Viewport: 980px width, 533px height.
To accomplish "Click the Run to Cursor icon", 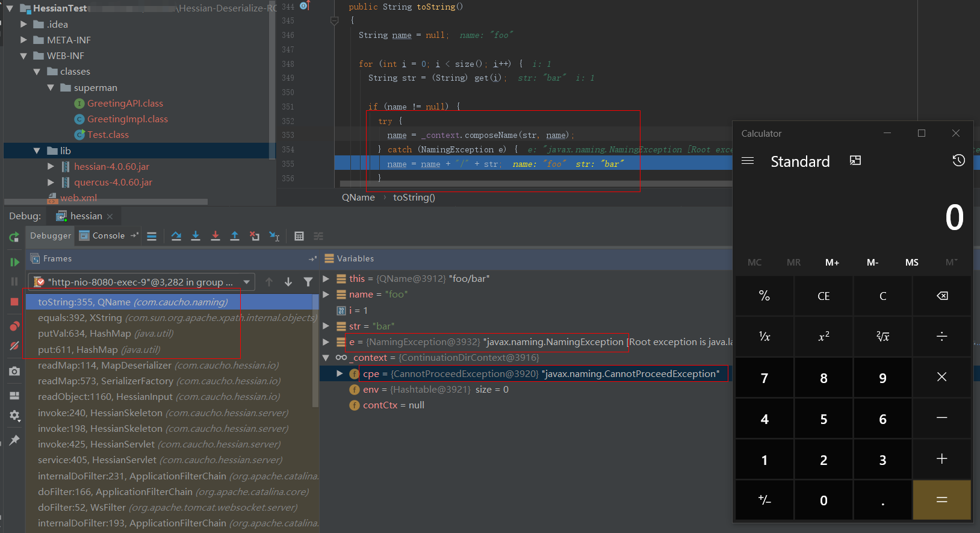I will click(x=274, y=236).
